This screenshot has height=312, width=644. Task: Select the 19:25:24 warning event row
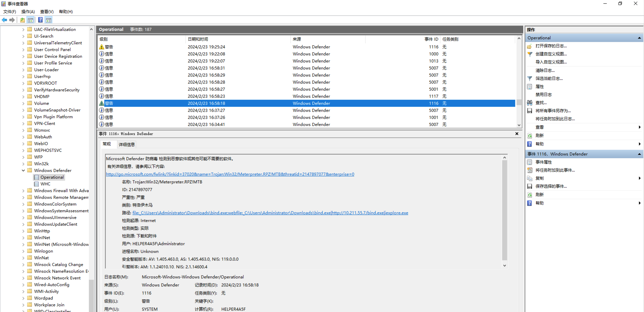click(206, 47)
